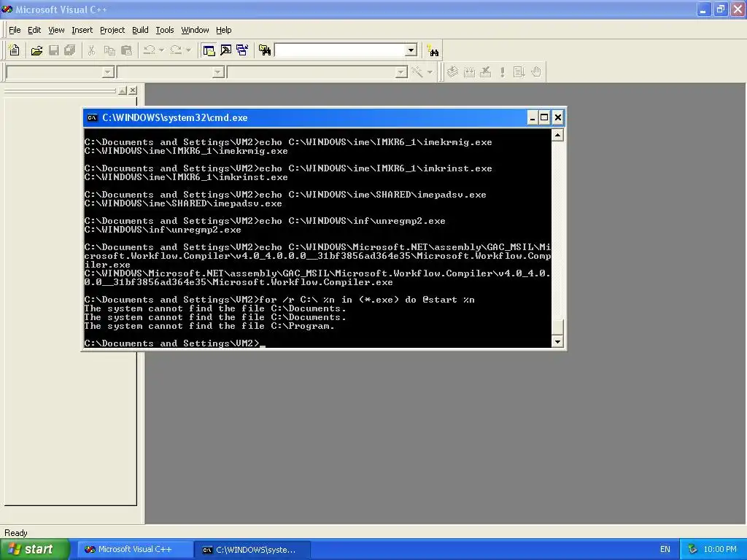Minimize the cmd.exe window

pos(533,117)
